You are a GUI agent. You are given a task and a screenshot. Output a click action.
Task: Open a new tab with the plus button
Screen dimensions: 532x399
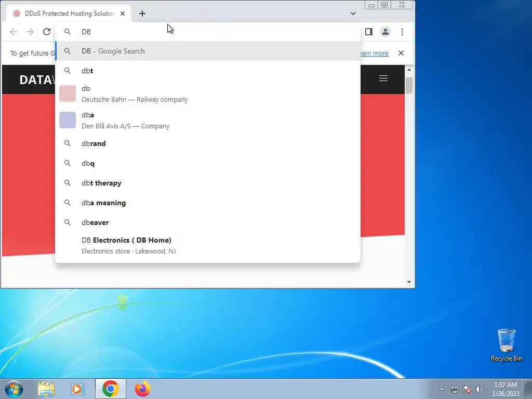(x=142, y=13)
